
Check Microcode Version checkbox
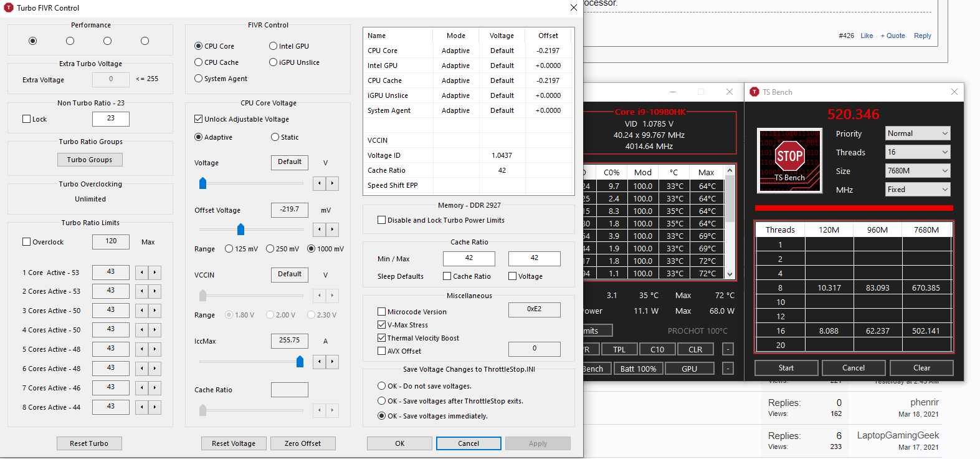click(412, 312)
